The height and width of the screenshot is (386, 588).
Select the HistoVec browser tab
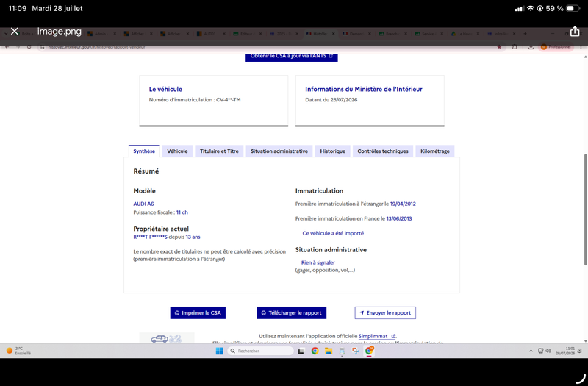(320, 34)
